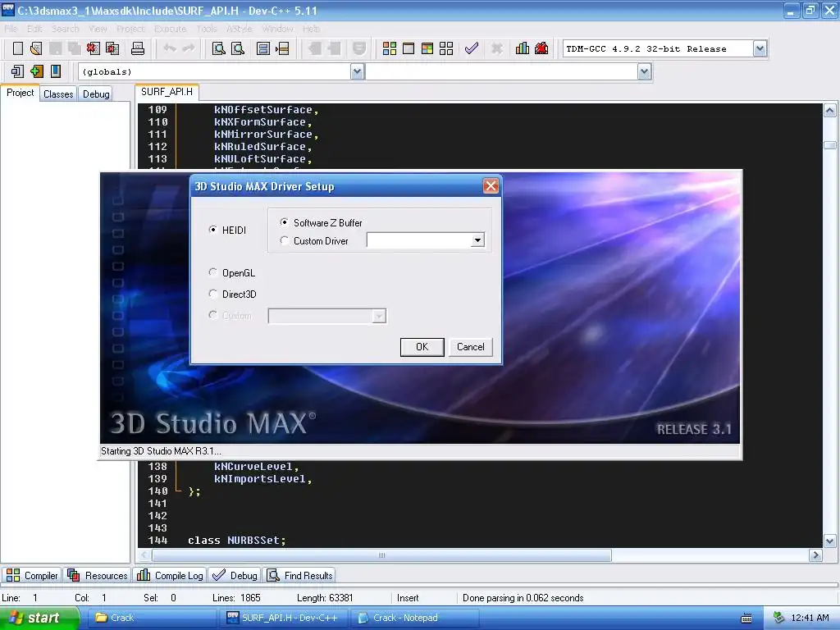
Task: Switch to the Project panel tab
Action: (20, 93)
